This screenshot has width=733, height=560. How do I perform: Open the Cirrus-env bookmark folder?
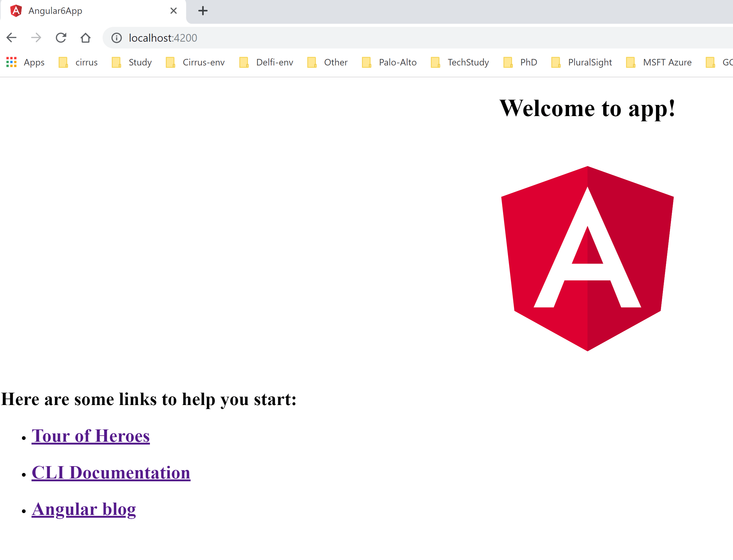(x=196, y=62)
